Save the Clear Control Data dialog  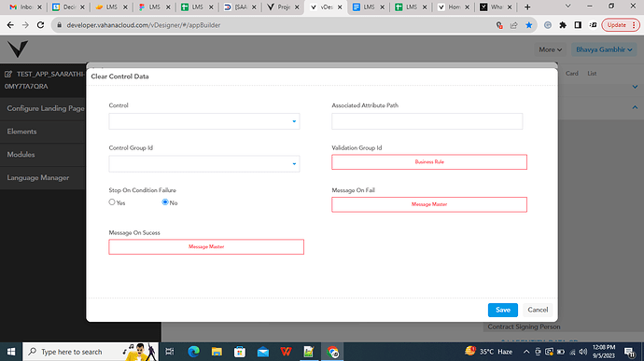click(503, 310)
